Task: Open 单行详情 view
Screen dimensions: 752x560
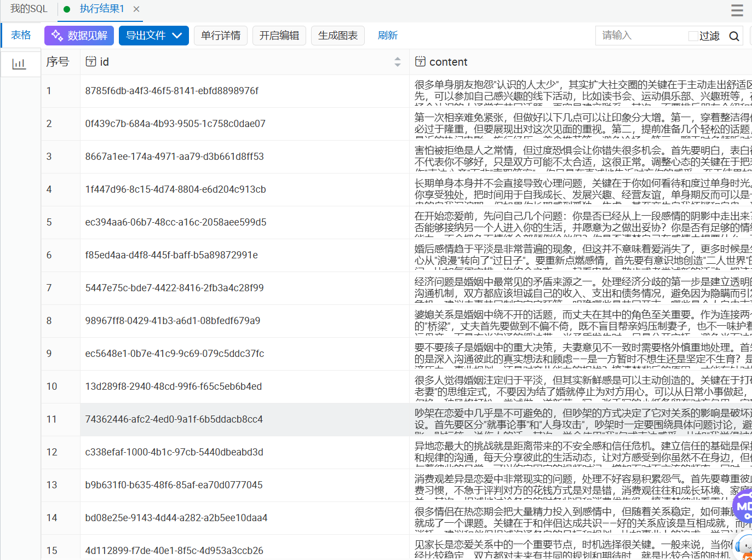Action: coord(221,36)
